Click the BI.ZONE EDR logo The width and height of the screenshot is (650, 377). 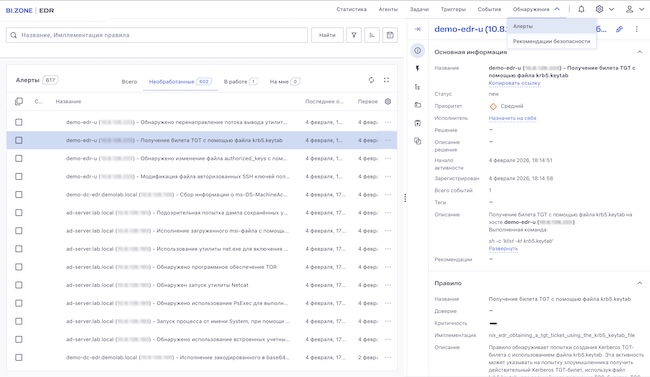pyautogui.click(x=30, y=10)
